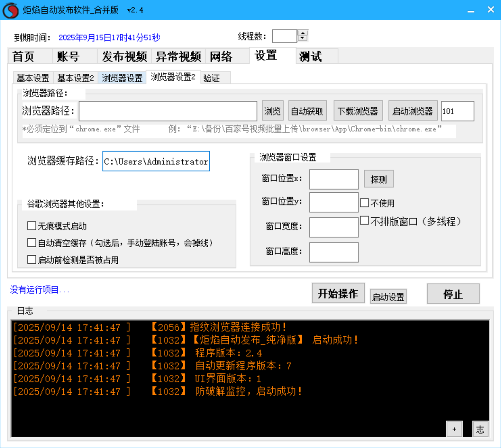Click the 自动获取 browser path button
This screenshot has height=448, width=501.
click(307, 111)
